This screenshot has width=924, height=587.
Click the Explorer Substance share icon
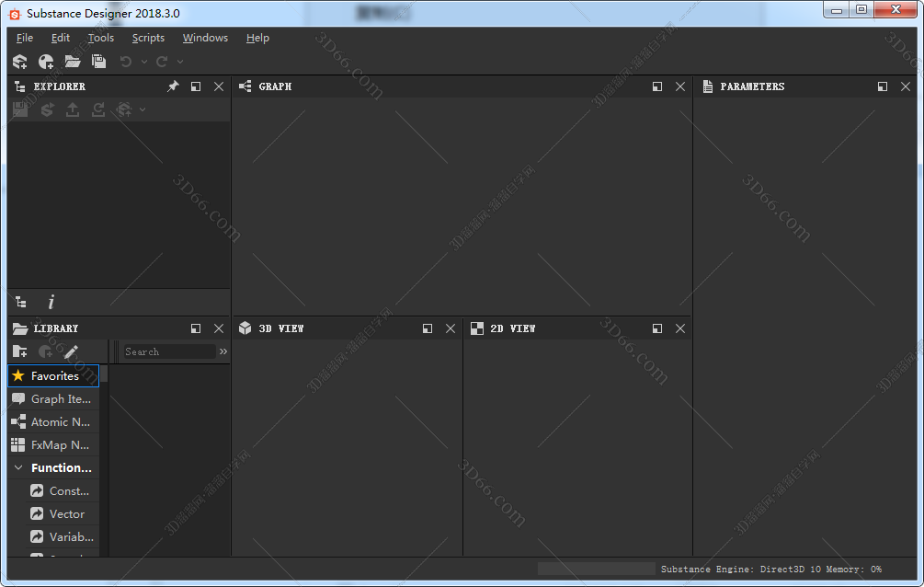click(x=47, y=109)
